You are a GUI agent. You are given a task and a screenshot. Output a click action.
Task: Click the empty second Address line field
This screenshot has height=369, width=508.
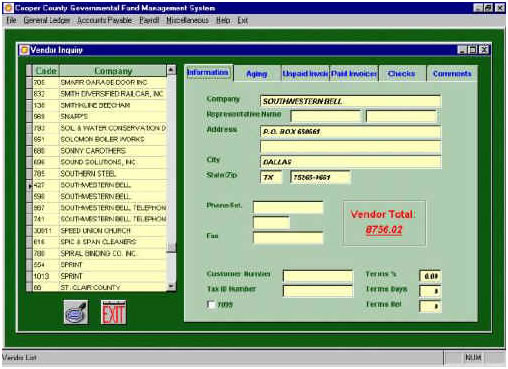coord(350,147)
